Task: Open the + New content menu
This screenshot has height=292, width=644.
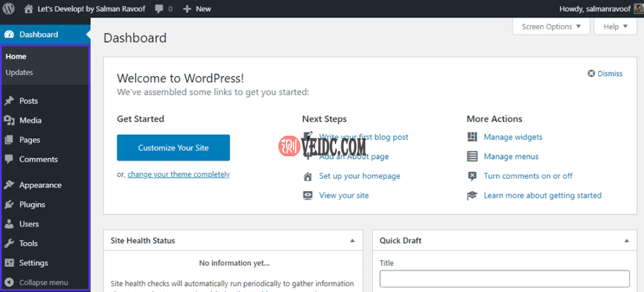Action: 197,9
